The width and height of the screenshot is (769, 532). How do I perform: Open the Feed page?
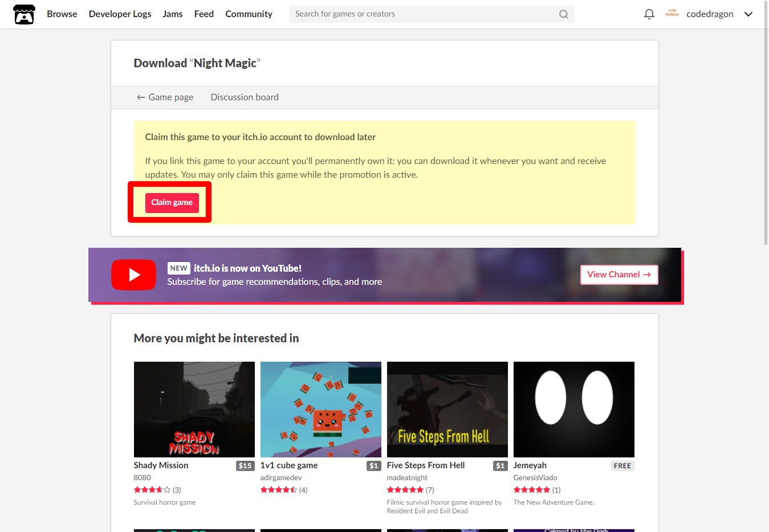click(x=204, y=14)
